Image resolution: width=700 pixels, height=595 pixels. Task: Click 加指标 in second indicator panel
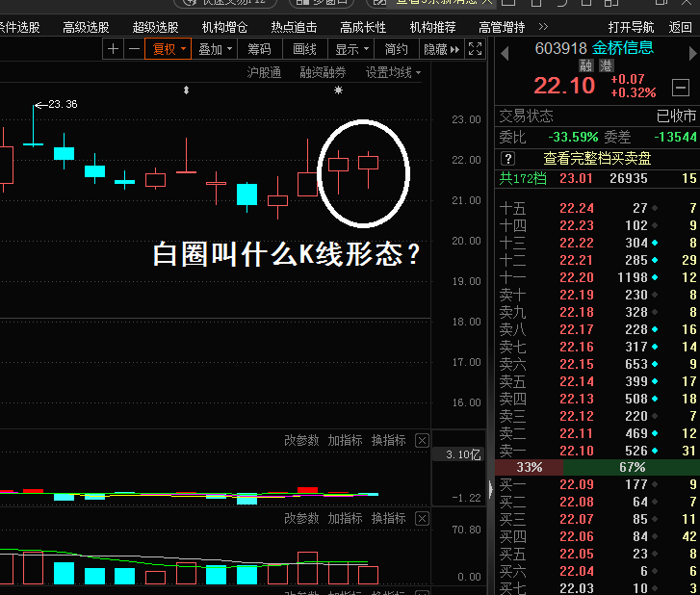(x=345, y=518)
